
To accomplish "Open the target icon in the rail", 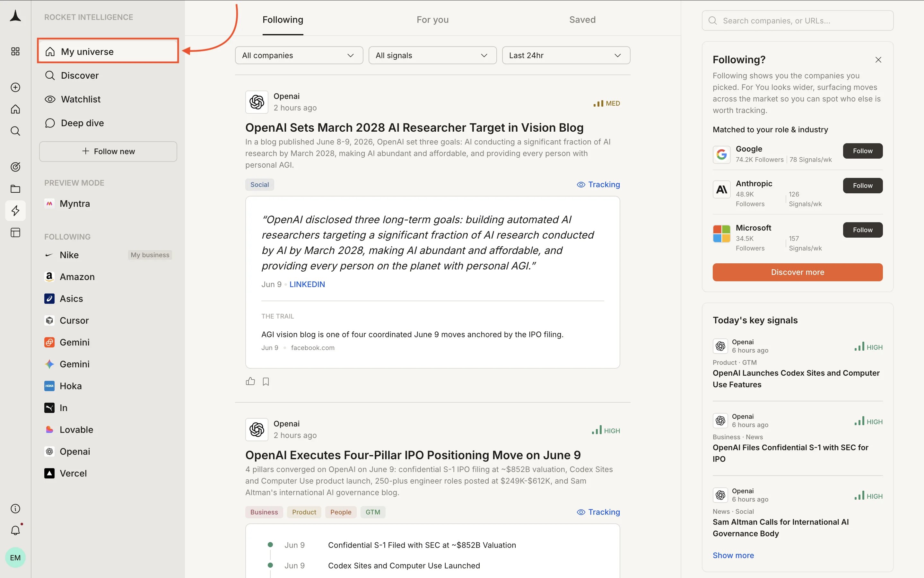I will pos(15,167).
